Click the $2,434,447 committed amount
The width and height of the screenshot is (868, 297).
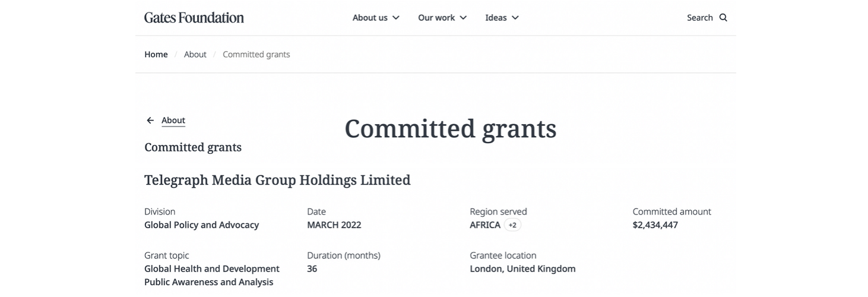655,225
